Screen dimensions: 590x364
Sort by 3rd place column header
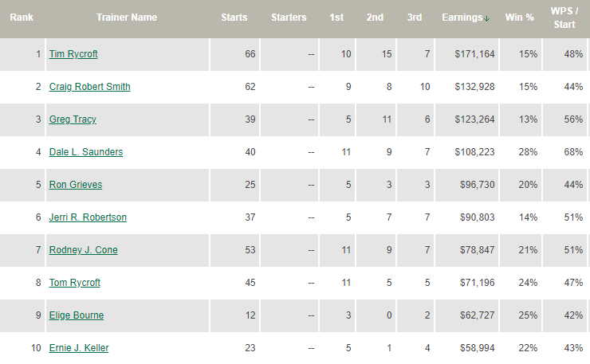tap(413, 18)
